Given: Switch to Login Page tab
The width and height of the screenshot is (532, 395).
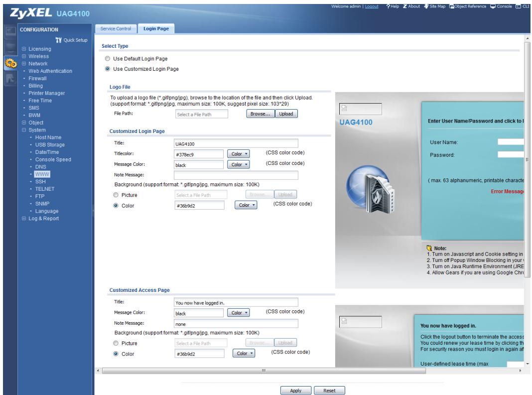Looking at the screenshot, I should click(156, 29).
